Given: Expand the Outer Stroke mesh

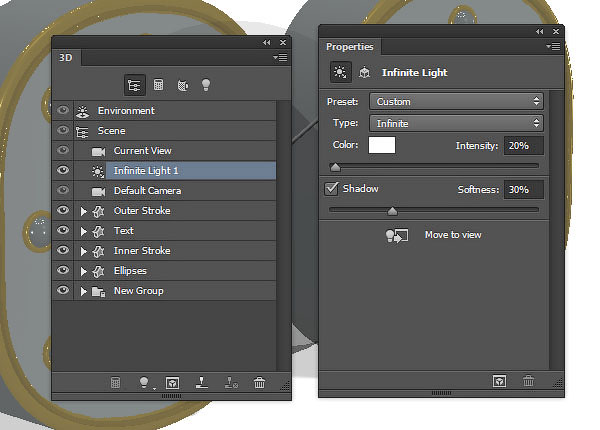Looking at the screenshot, I should (83, 211).
